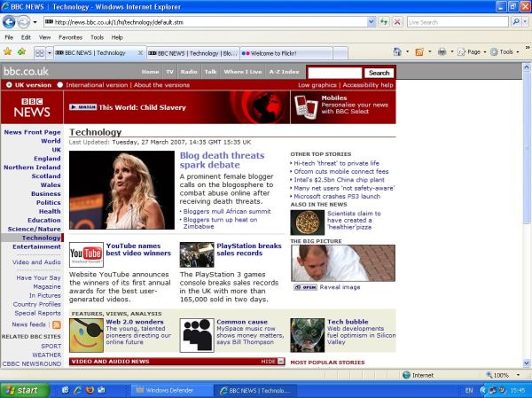Screen dimensions: 532x398
Task: Click the Big Picture image thumbnail
Action: [x=343, y=263]
